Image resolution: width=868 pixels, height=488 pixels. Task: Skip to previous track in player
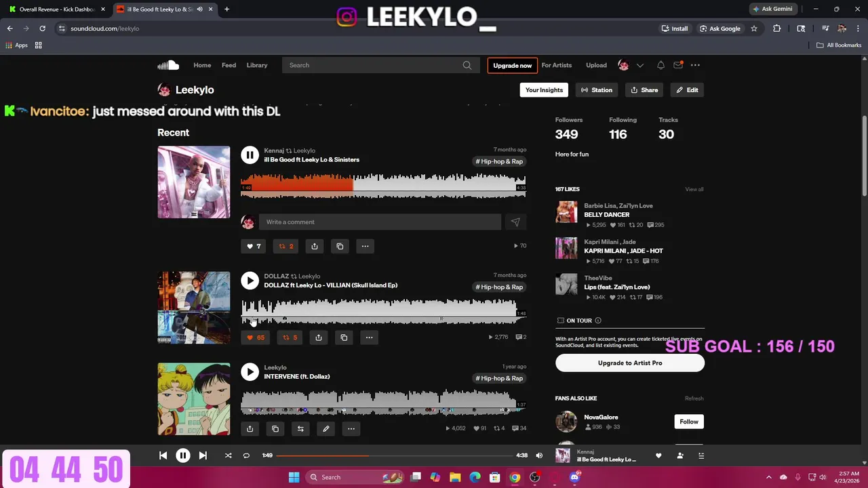(163, 455)
